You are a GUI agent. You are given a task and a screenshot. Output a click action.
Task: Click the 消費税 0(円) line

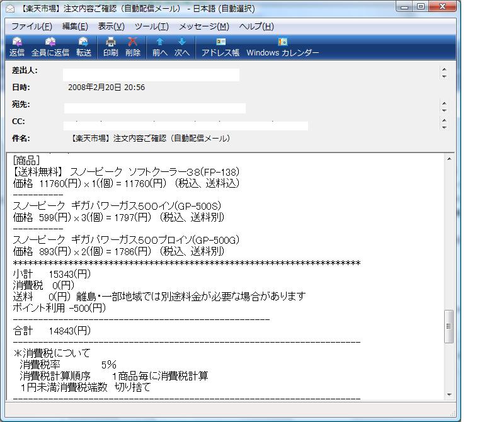[x=43, y=285]
